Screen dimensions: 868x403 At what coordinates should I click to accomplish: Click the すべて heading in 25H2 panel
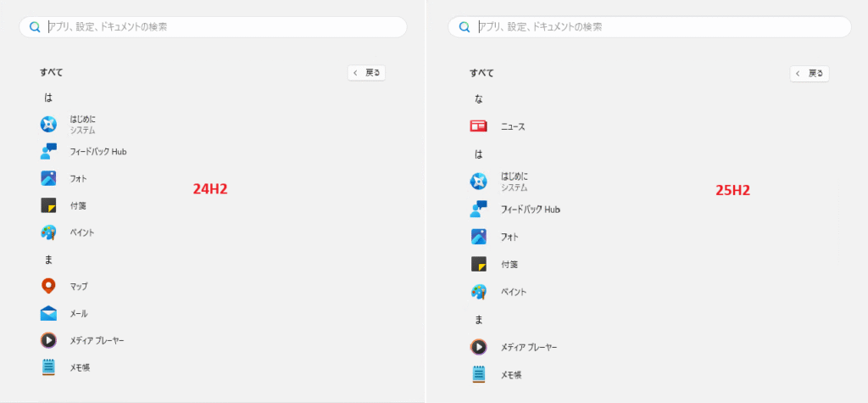click(x=481, y=72)
